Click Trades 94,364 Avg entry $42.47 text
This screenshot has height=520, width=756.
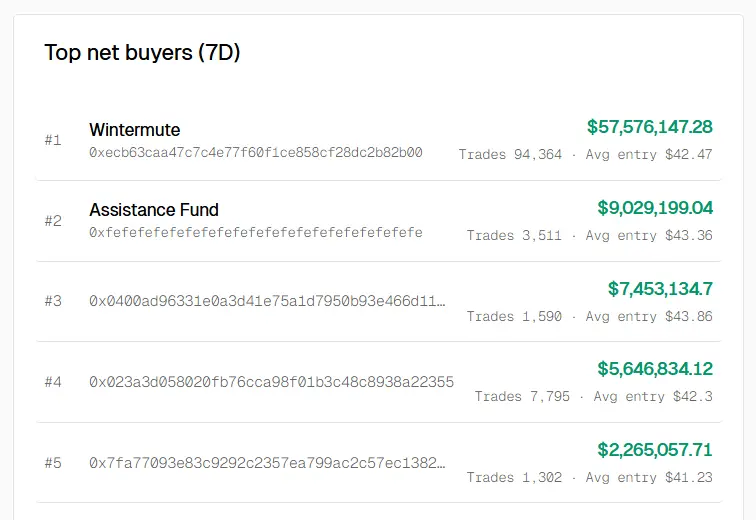[585, 155]
